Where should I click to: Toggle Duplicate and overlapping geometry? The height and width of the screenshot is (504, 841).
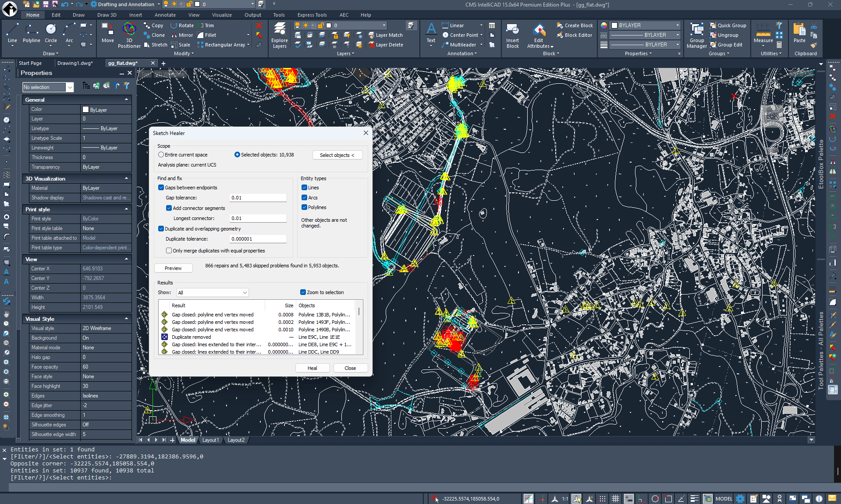pyautogui.click(x=161, y=229)
